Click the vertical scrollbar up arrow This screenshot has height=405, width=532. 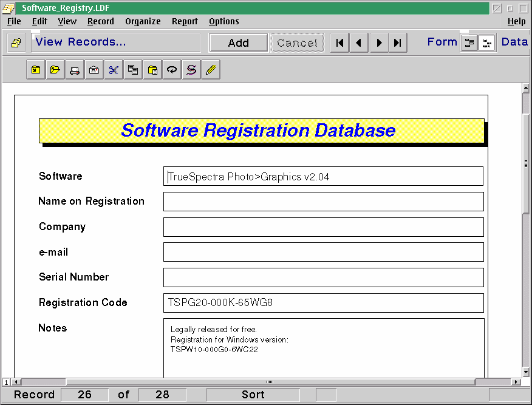click(x=526, y=88)
